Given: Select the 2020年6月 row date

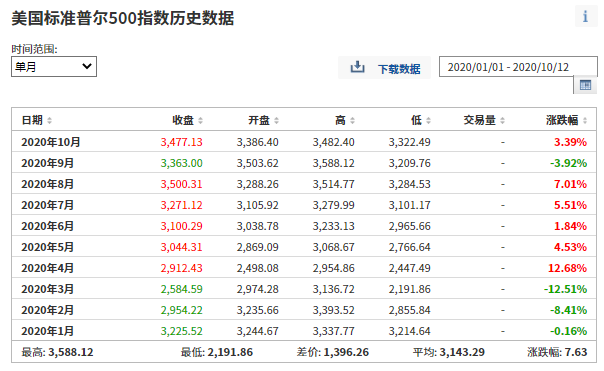Looking at the screenshot, I should click(47, 226).
